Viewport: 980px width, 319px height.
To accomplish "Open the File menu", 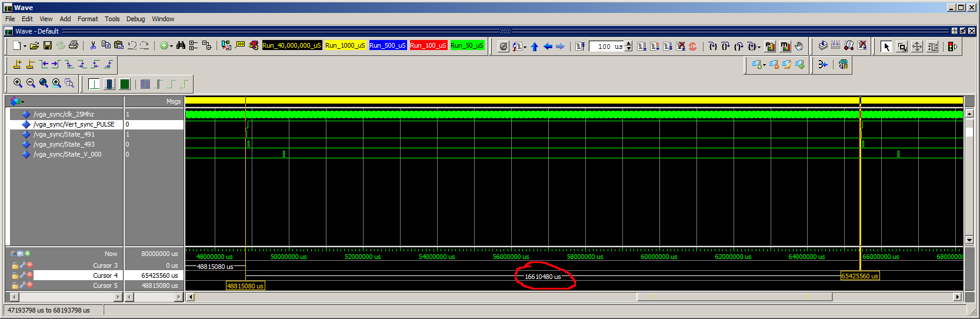I will coord(10,19).
